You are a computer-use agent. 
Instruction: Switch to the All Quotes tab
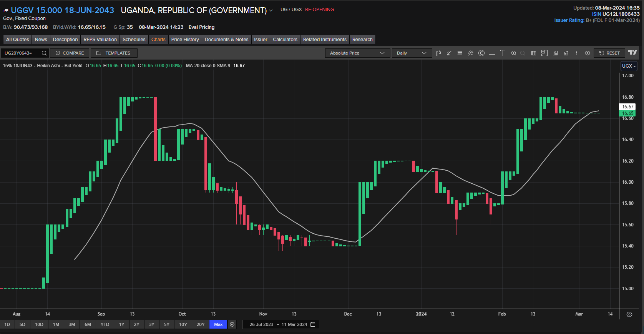[x=18, y=40]
